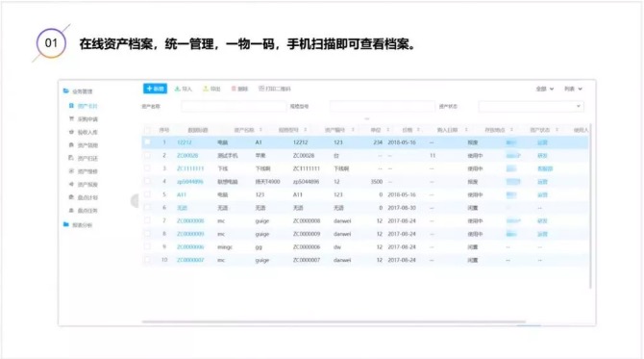This screenshot has height=359, width=644.
Task: Open asset link ZC00028
Action: tap(187, 156)
